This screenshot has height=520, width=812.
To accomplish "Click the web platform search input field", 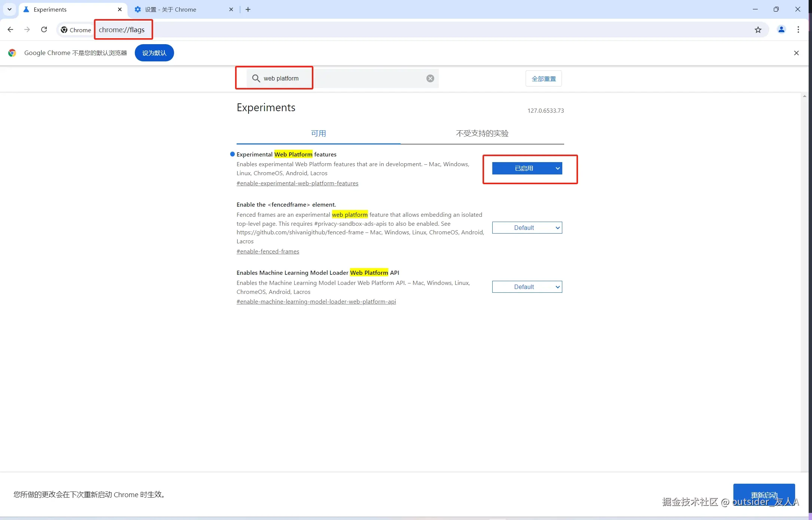I will 337,78.
